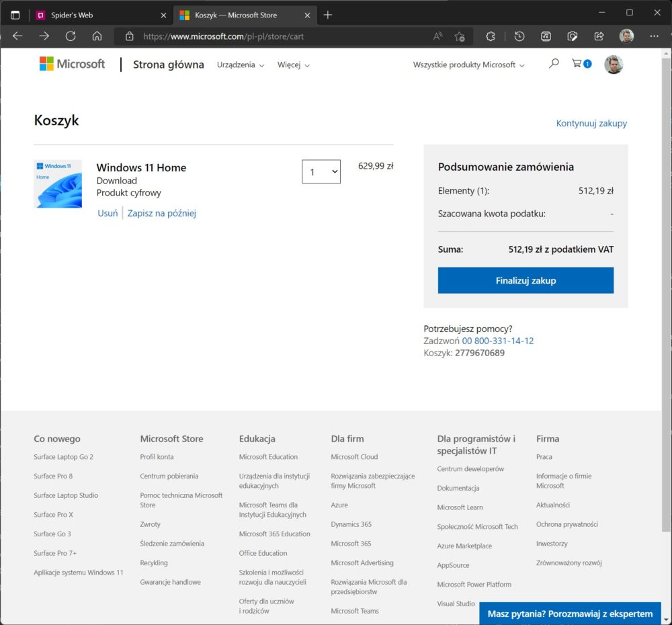Click Zapisz na później

click(161, 213)
